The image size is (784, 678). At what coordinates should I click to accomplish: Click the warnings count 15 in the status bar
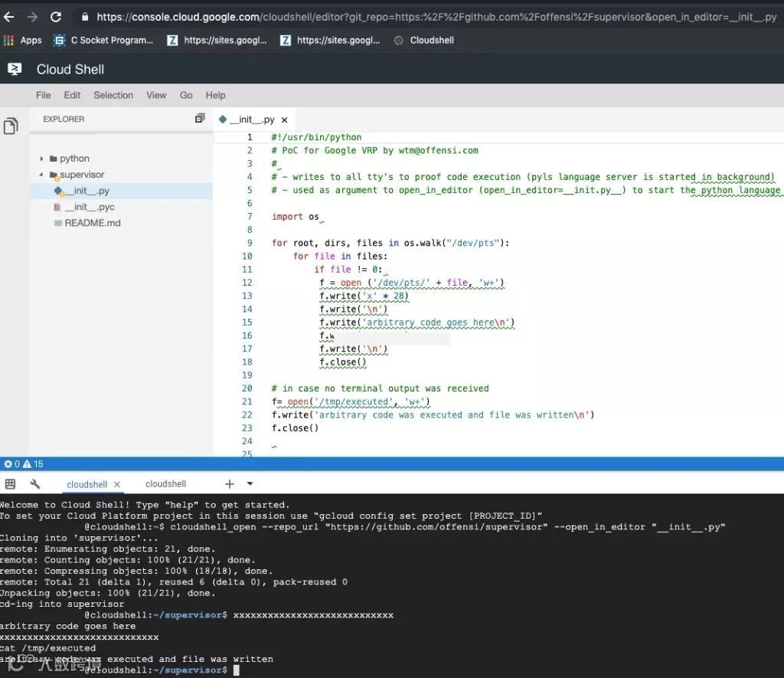point(33,463)
